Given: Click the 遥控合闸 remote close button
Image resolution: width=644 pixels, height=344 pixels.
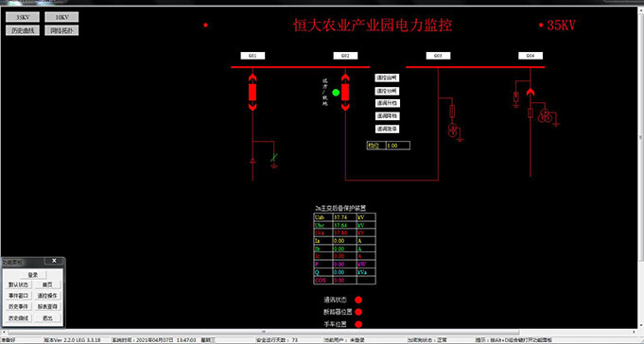Looking at the screenshot, I should (387, 78).
